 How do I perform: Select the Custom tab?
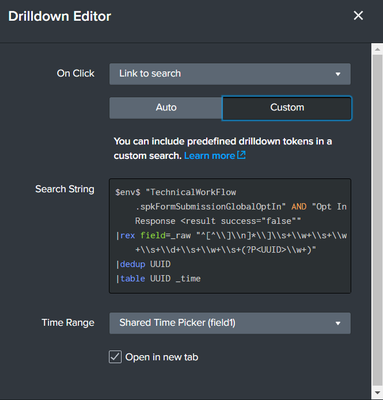287,108
